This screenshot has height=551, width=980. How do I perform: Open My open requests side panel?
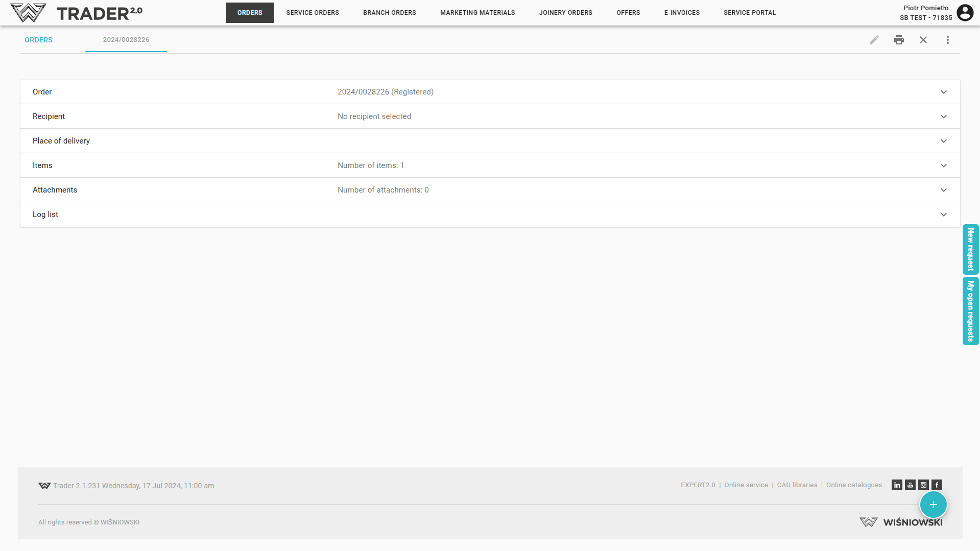point(970,310)
